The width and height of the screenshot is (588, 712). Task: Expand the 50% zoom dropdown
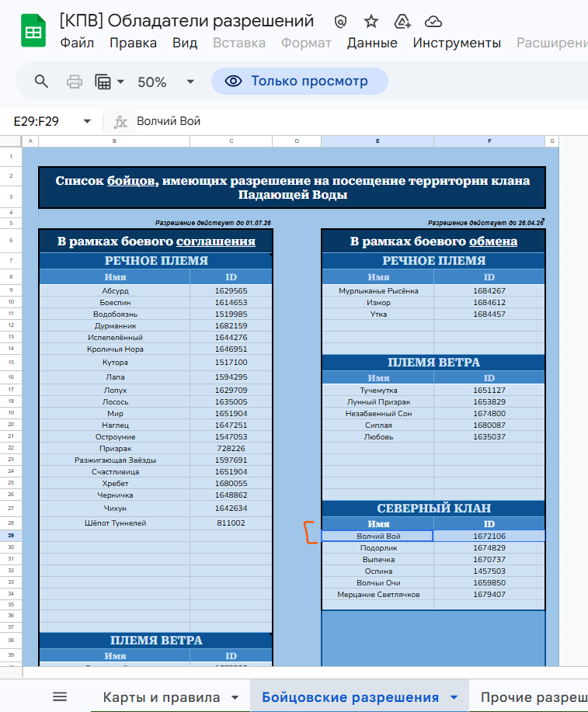pyautogui.click(x=190, y=82)
